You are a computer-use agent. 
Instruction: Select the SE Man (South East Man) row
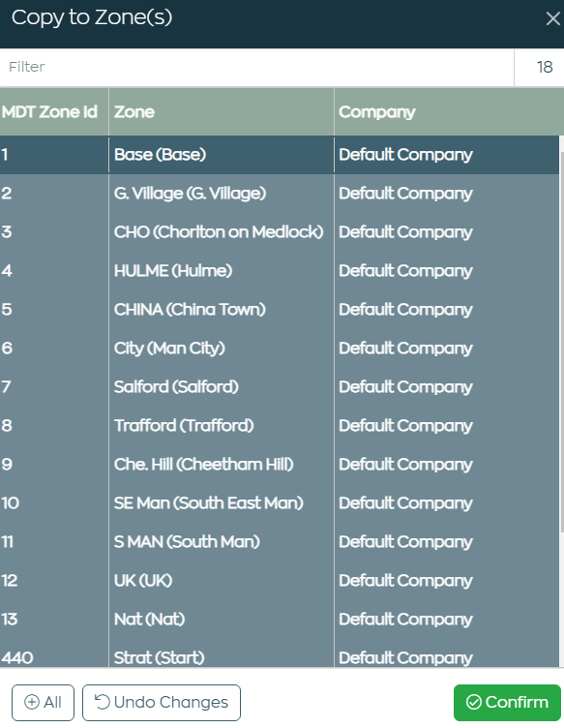pos(280,502)
